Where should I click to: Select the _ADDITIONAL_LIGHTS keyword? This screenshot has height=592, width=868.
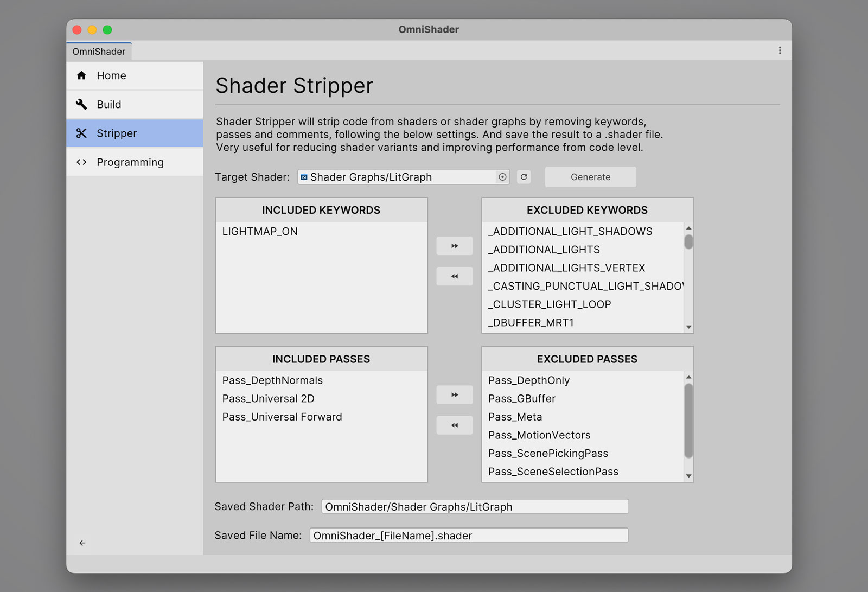583,250
